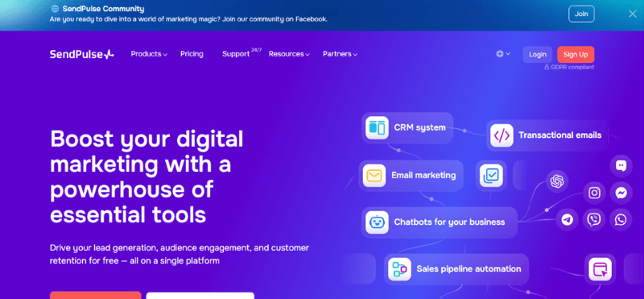Click the 'Boost your digital marketing' headline
The width and height of the screenshot is (644, 299).
pyautogui.click(x=147, y=176)
